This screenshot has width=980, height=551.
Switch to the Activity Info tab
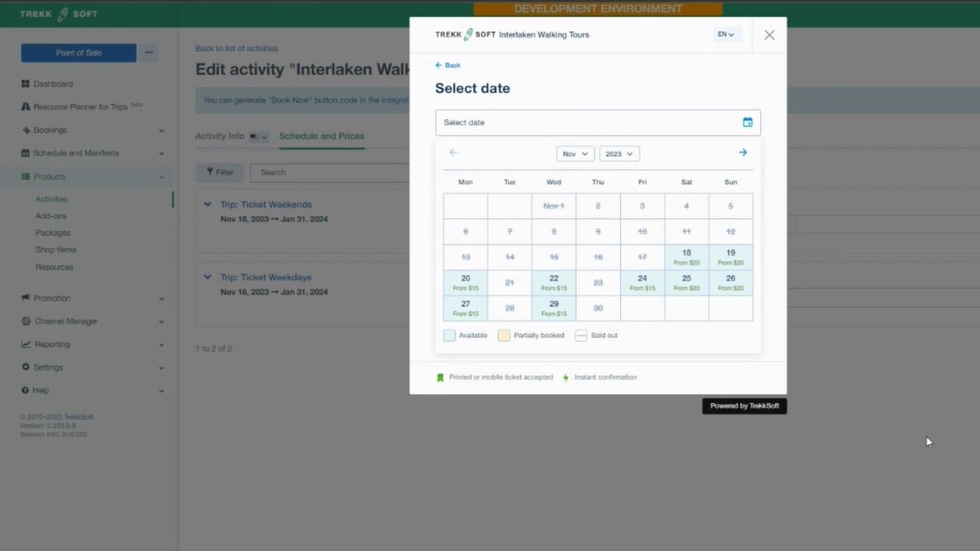point(221,137)
